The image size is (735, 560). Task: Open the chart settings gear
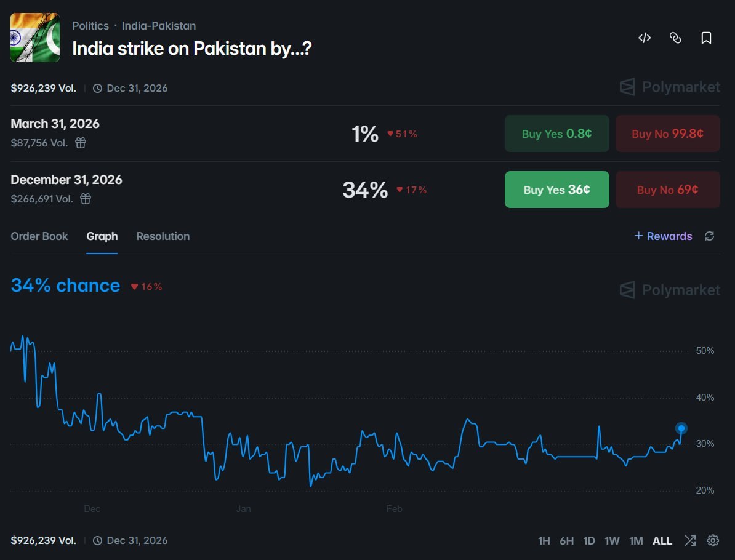point(713,540)
